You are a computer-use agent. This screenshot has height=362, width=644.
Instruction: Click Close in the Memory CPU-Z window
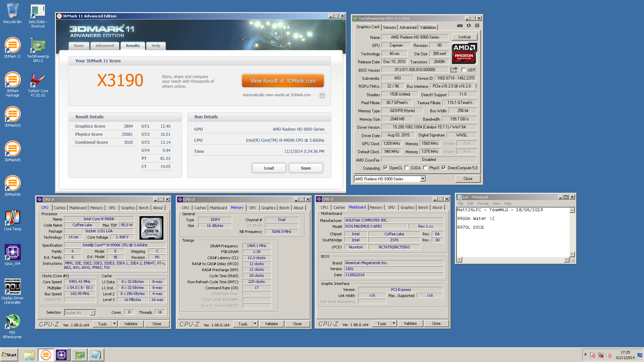tap(297, 324)
